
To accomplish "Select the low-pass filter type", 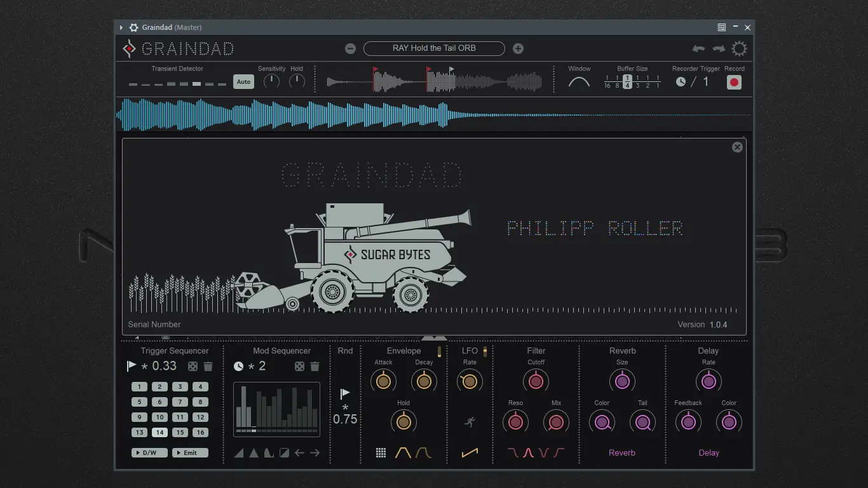I will (513, 453).
